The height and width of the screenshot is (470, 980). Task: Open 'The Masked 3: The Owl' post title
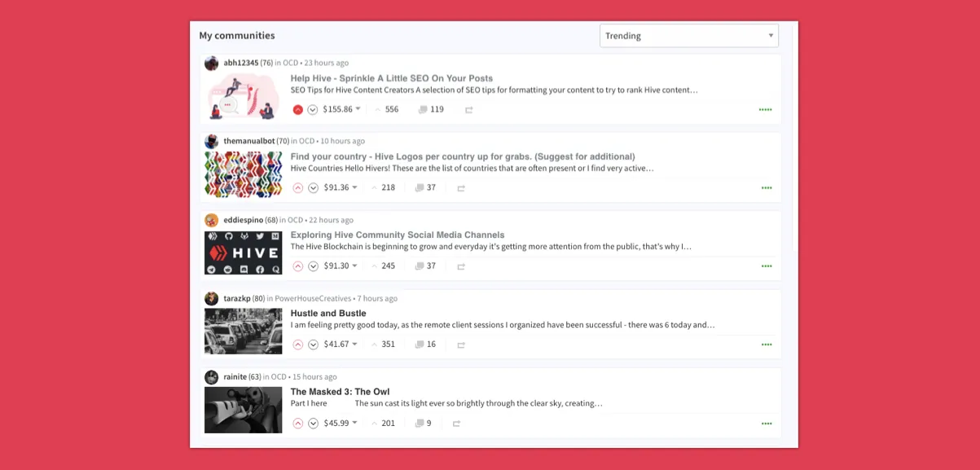pyautogui.click(x=341, y=392)
